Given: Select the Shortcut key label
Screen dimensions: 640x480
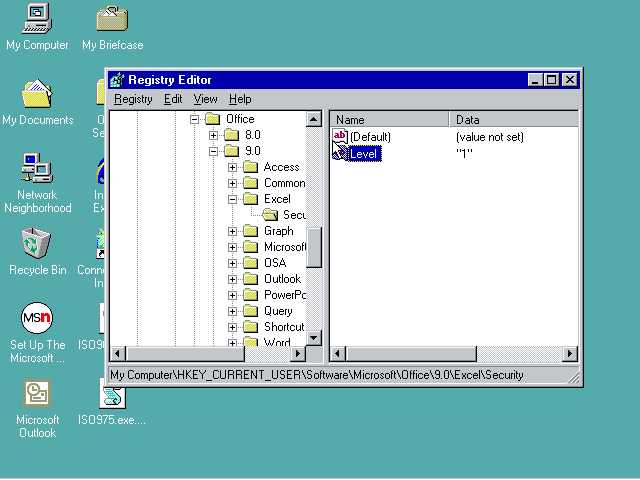Looking at the screenshot, I should pos(284,327).
